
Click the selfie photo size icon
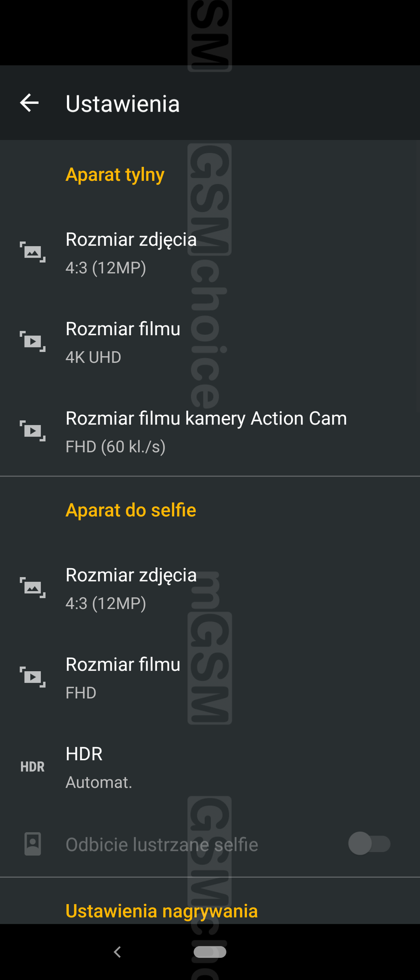click(x=33, y=587)
